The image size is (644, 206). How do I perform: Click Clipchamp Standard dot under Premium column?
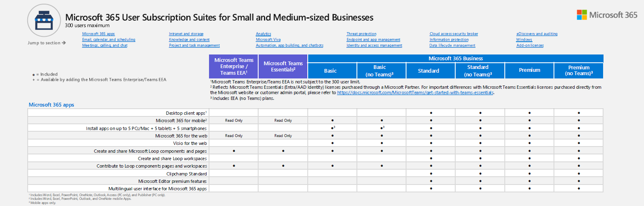(529, 174)
